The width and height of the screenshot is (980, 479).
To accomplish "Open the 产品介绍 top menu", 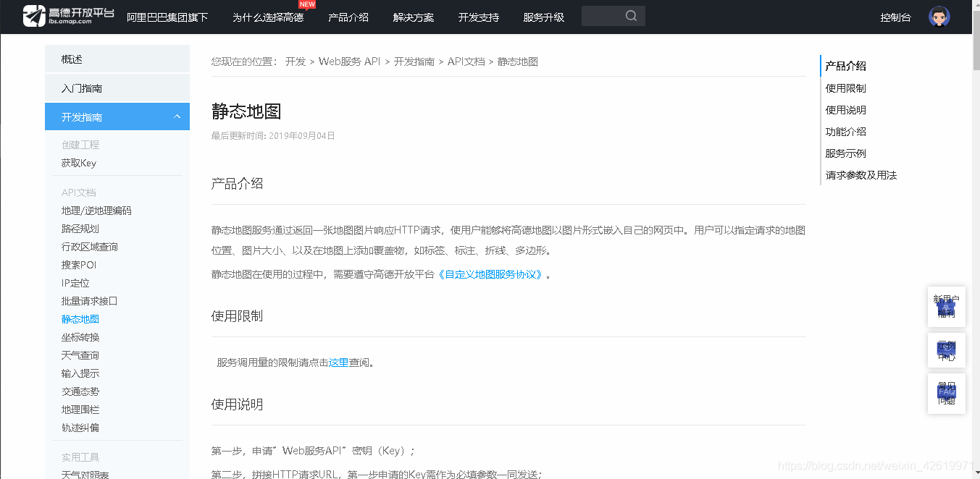I will [x=348, y=17].
